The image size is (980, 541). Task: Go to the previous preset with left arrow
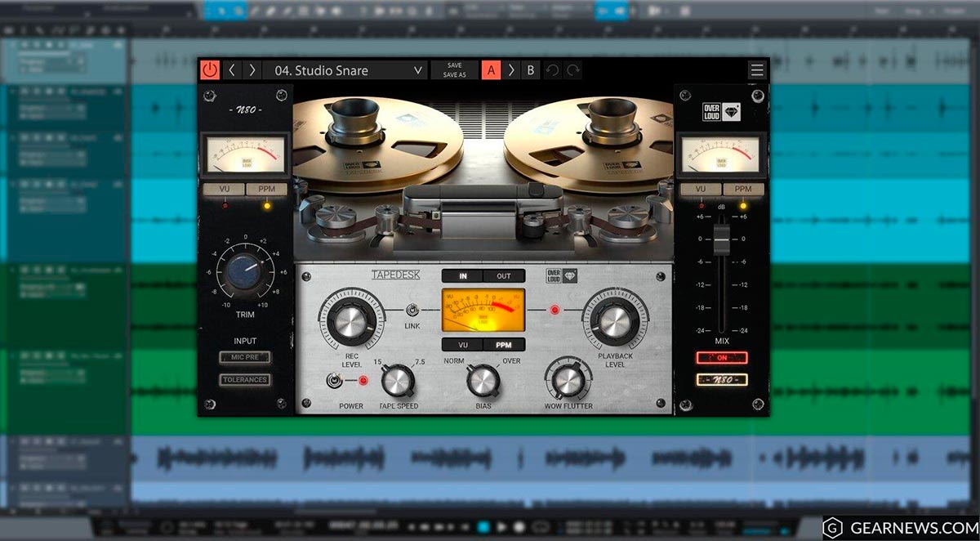coord(232,70)
